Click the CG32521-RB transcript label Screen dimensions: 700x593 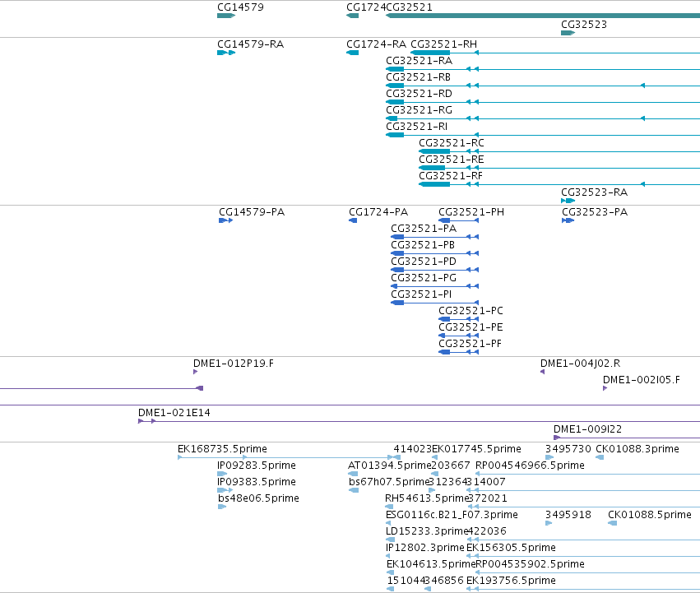click(x=419, y=77)
